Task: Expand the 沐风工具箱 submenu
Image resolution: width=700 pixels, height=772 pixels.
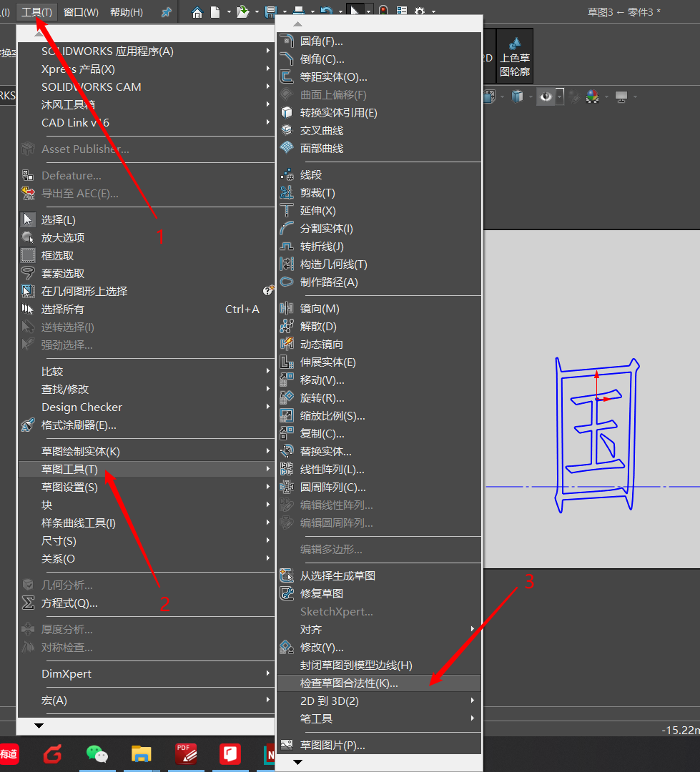Action: tap(146, 105)
